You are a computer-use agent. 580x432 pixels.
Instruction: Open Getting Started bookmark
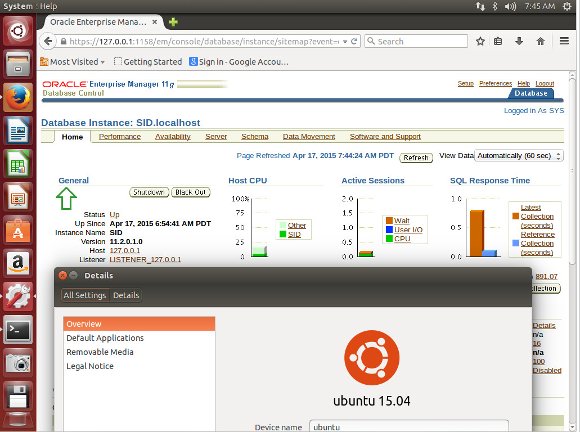pos(148,62)
